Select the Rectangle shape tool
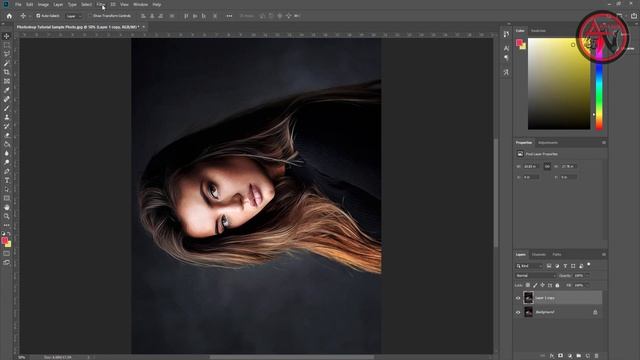Image resolution: width=640 pixels, height=360 pixels. coord(7,198)
